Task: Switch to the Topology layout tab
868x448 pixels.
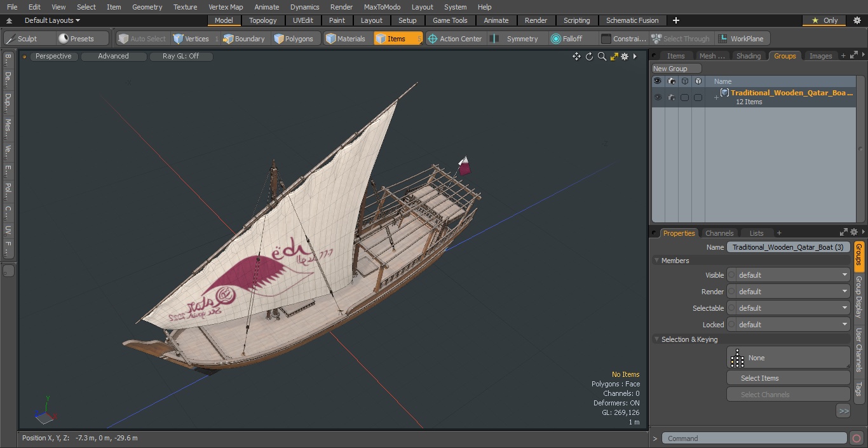Action: point(262,20)
